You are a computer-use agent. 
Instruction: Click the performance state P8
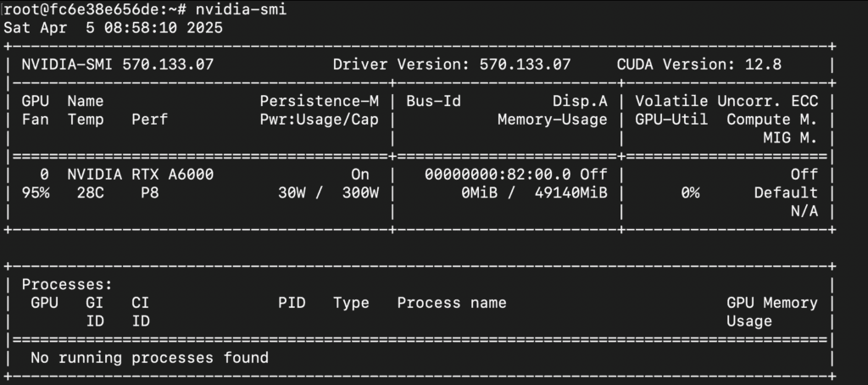149,192
